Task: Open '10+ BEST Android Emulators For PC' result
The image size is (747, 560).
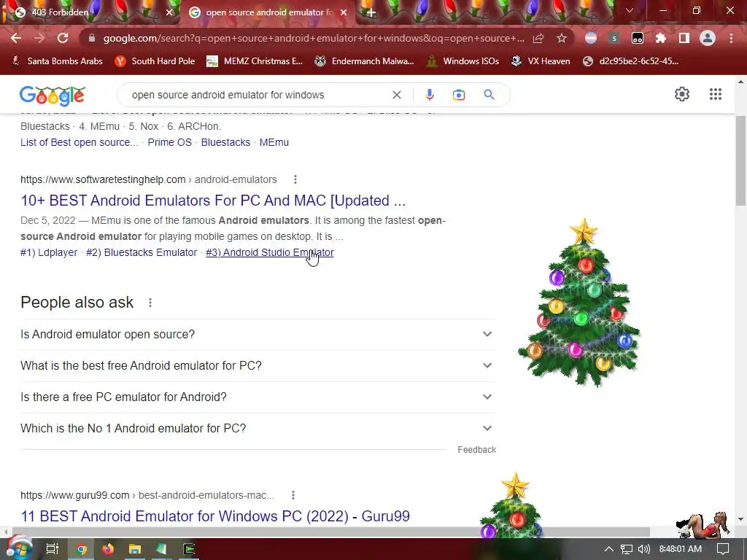Action: (x=213, y=201)
